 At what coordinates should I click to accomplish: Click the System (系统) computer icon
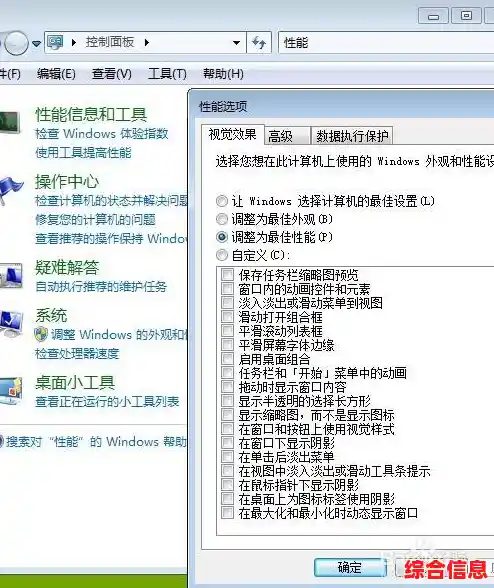tap(11, 323)
